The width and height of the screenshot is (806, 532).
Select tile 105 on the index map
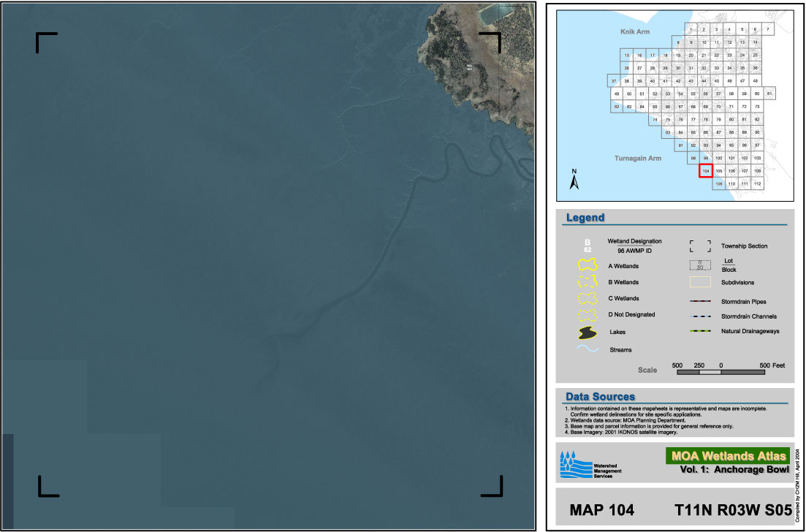pyautogui.click(x=719, y=171)
